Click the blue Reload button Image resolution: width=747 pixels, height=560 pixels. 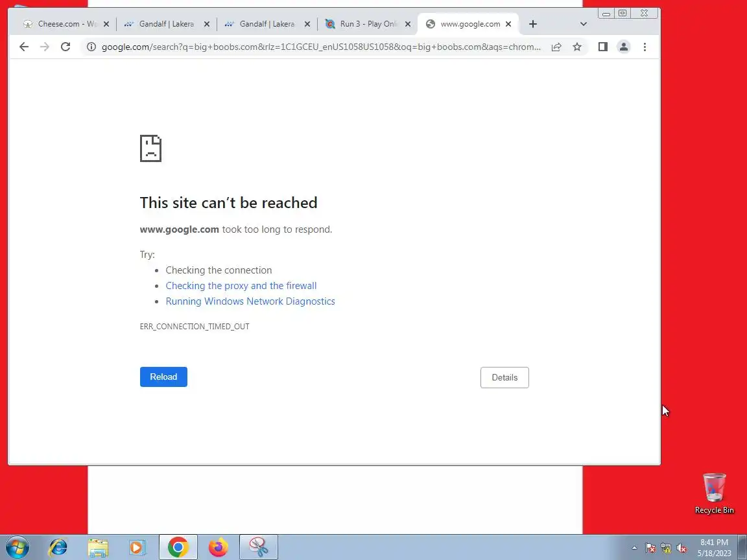(163, 377)
